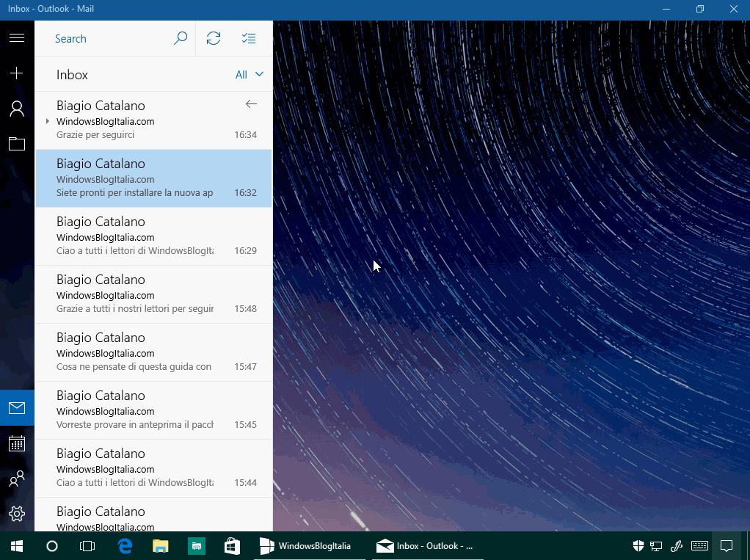Open the 15:44 'Ciao a tutti i lettori' message
This screenshot has height=560, width=750.
tap(154, 468)
